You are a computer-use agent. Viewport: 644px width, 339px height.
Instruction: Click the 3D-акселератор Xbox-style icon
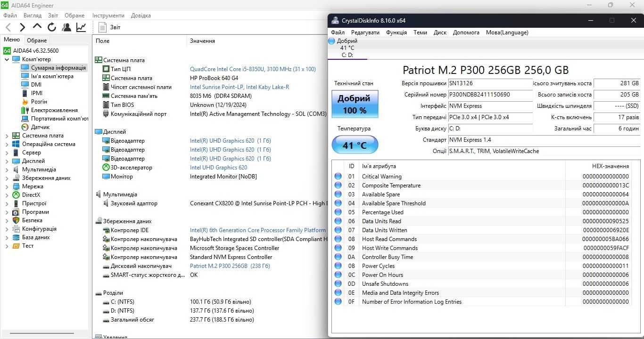pyautogui.click(x=106, y=168)
